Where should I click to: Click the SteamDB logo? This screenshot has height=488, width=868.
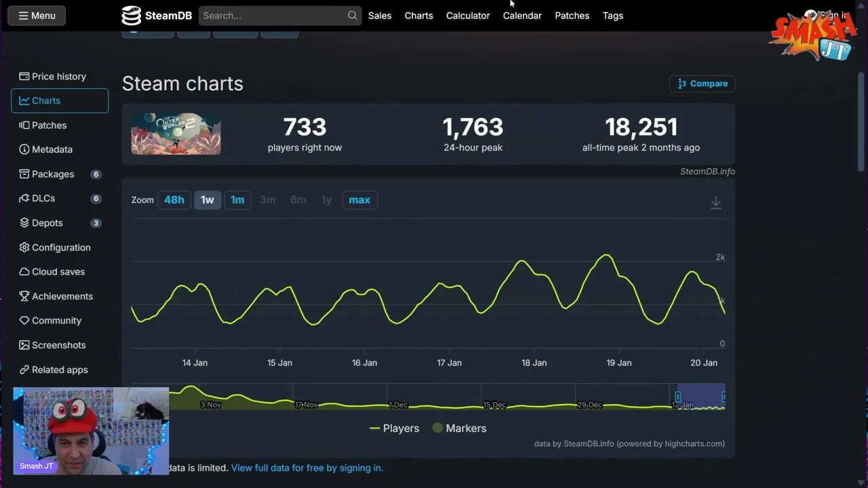(x=157, y=16)
